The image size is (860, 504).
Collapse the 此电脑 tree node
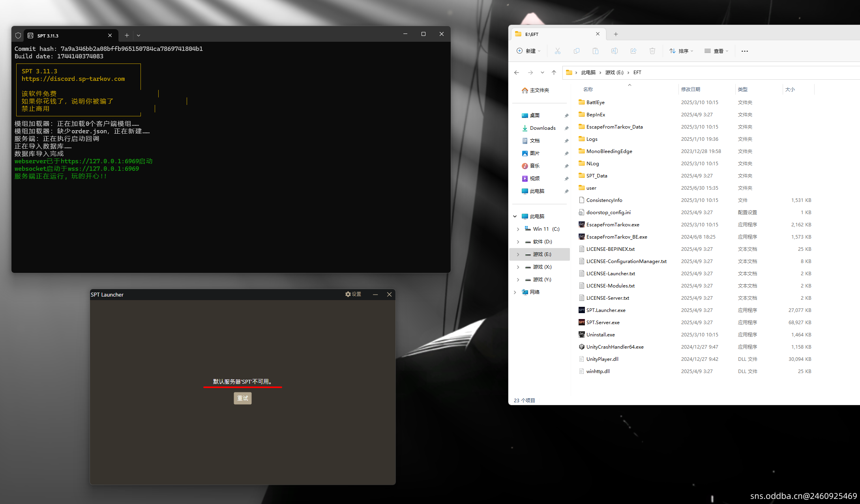515,217
